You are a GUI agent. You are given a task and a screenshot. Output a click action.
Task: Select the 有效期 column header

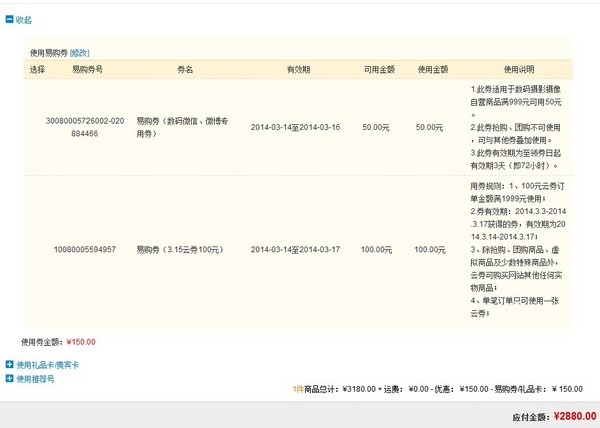[x=298, y=69]
